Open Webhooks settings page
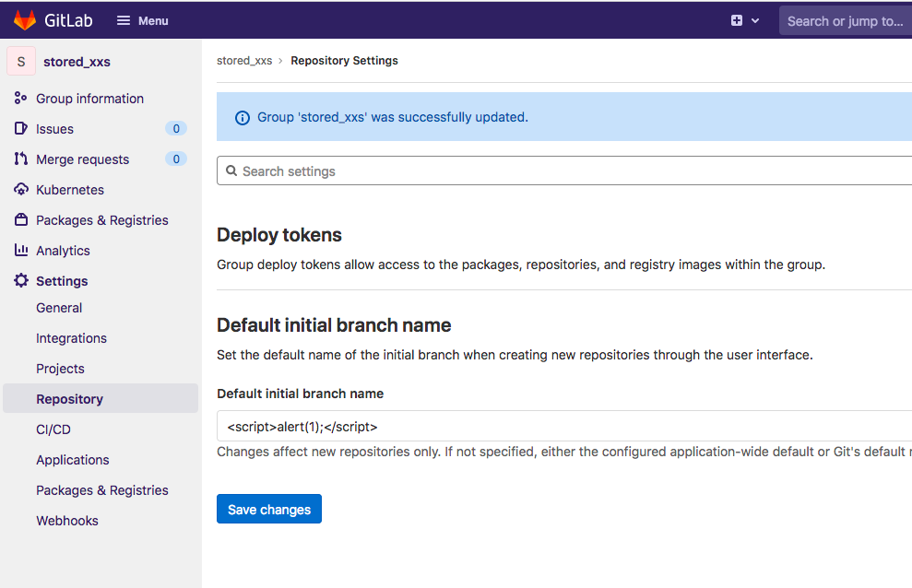Viewport: 912px width, 588px height. coord(67,521)
